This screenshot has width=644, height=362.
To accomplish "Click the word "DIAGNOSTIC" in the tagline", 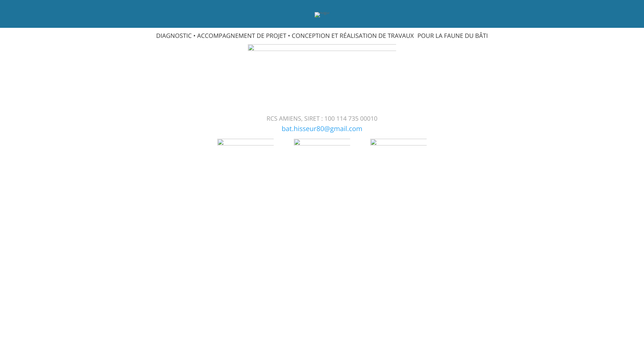I will tap(174, 36).
